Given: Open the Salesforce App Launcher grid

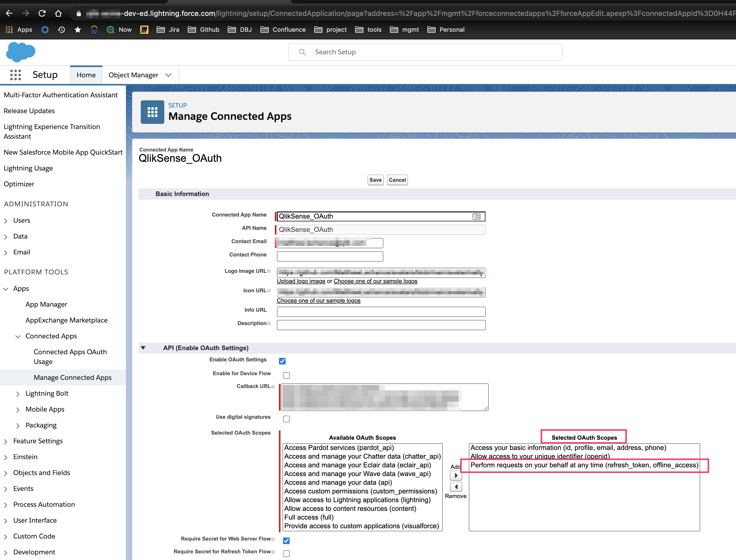Looking at the screenshot, I should [x=15, y=75].
